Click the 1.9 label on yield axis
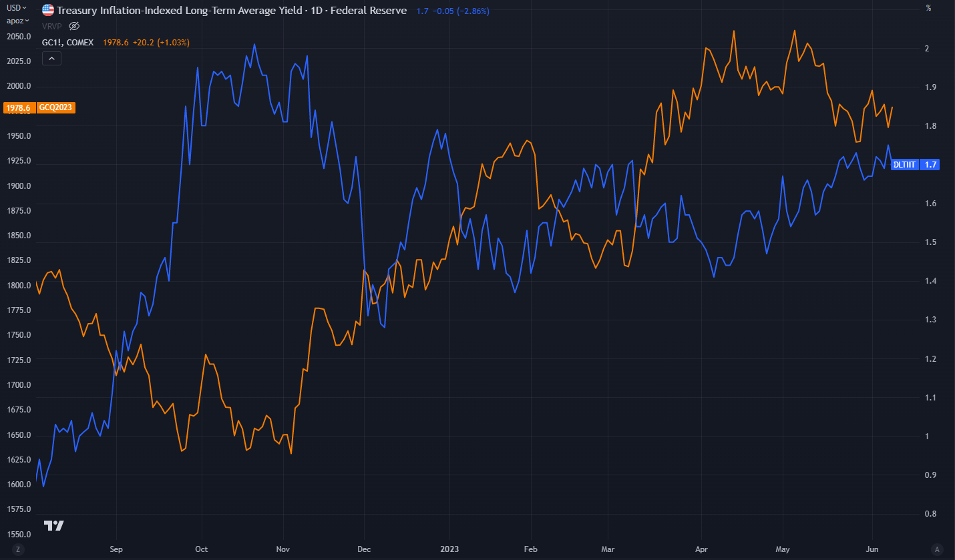The height and width of the screenshot is (560, 955). coord(930,87)
